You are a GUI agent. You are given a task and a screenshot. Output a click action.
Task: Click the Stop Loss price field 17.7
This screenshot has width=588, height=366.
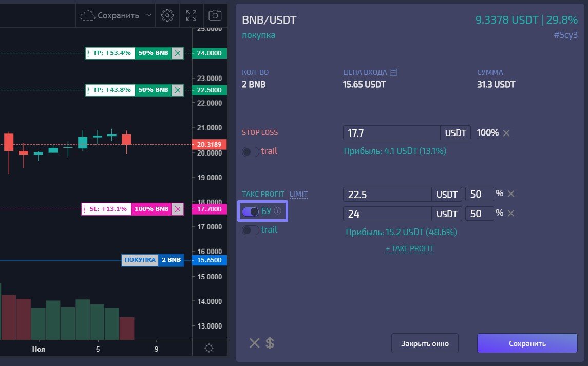pos(391,133)
